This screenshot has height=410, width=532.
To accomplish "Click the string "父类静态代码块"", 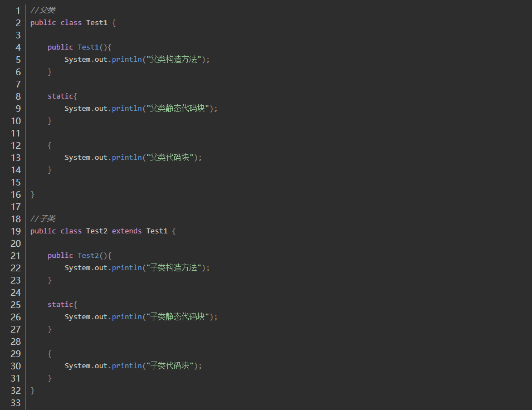I will [178, 109].
